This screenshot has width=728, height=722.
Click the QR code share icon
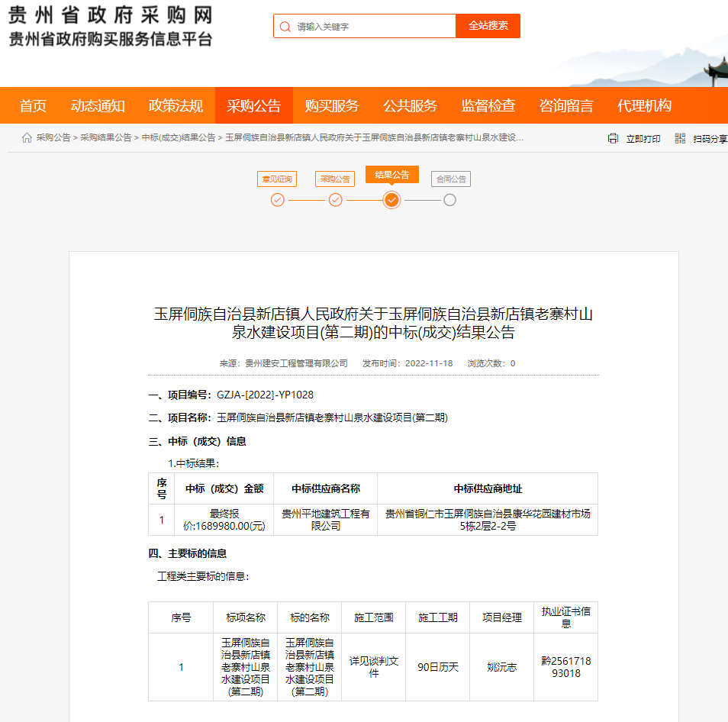click(x=680, y=138)
